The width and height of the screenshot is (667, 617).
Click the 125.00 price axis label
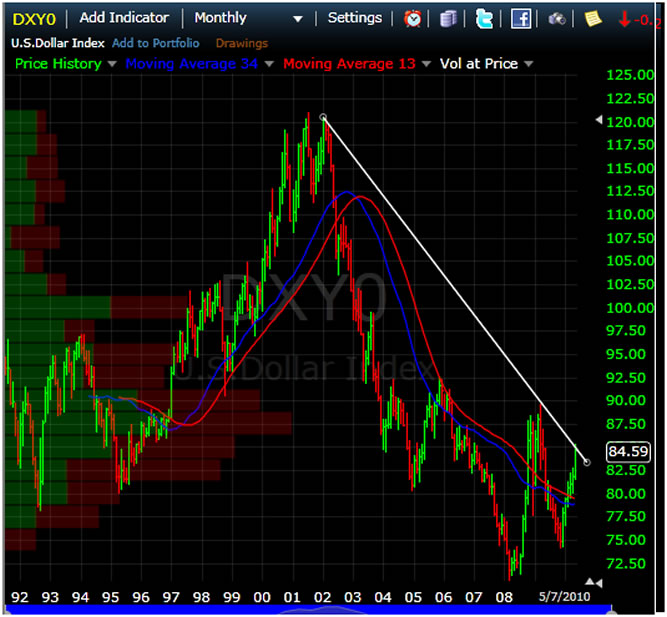[630, 75]
